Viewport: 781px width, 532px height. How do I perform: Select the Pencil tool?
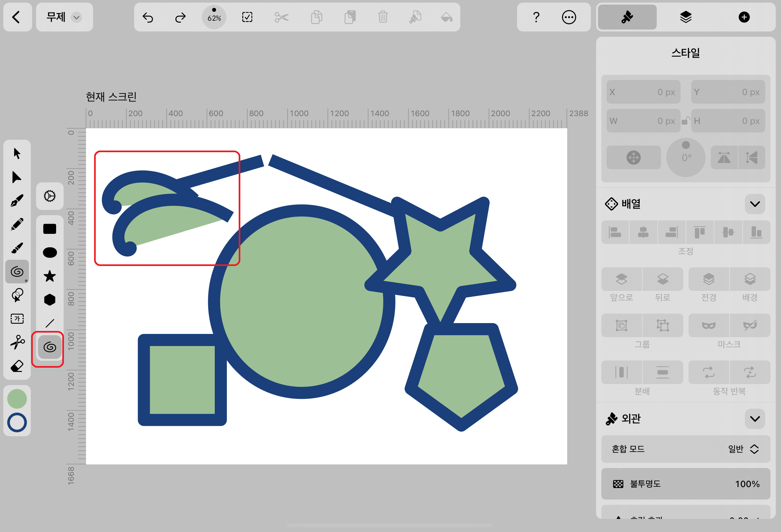coord(17,224)
